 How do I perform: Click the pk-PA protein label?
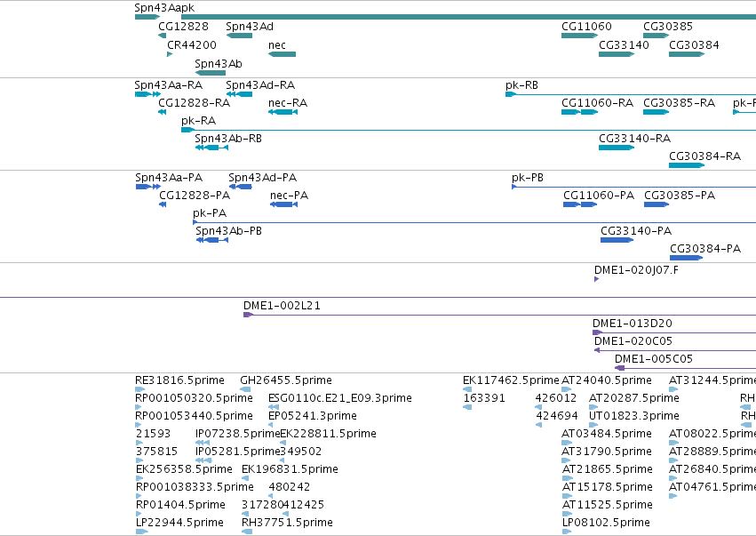(x=210, y=213)
